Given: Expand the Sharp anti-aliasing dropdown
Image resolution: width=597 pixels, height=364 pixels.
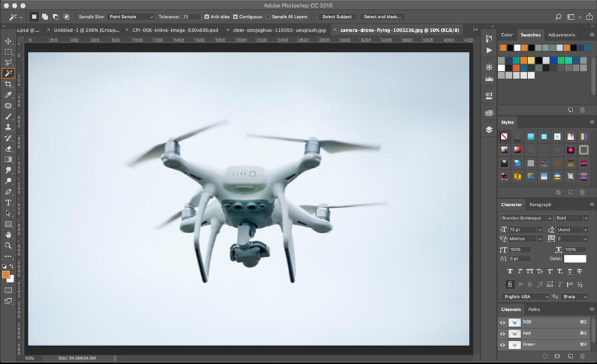Looking at the screenshot, I should (574, 296).
